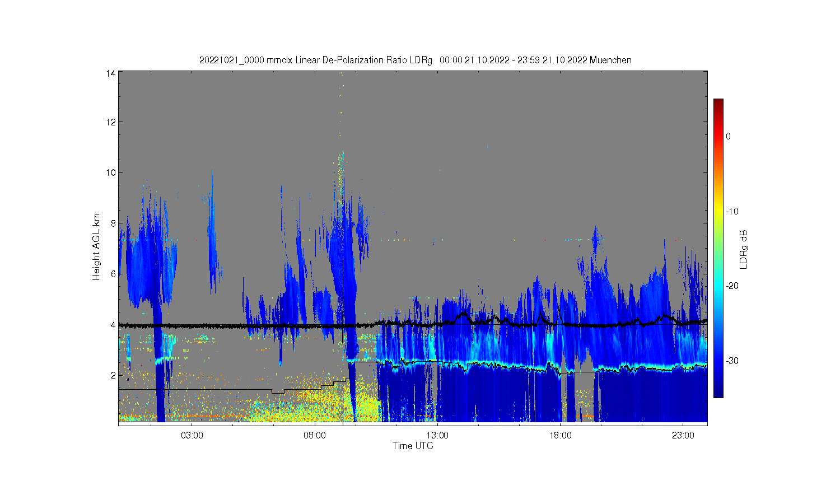This screenshot has width=840, height=504.
Task: Click the height tick label 6
Action: pyautogui.click(x=113, y=274)
